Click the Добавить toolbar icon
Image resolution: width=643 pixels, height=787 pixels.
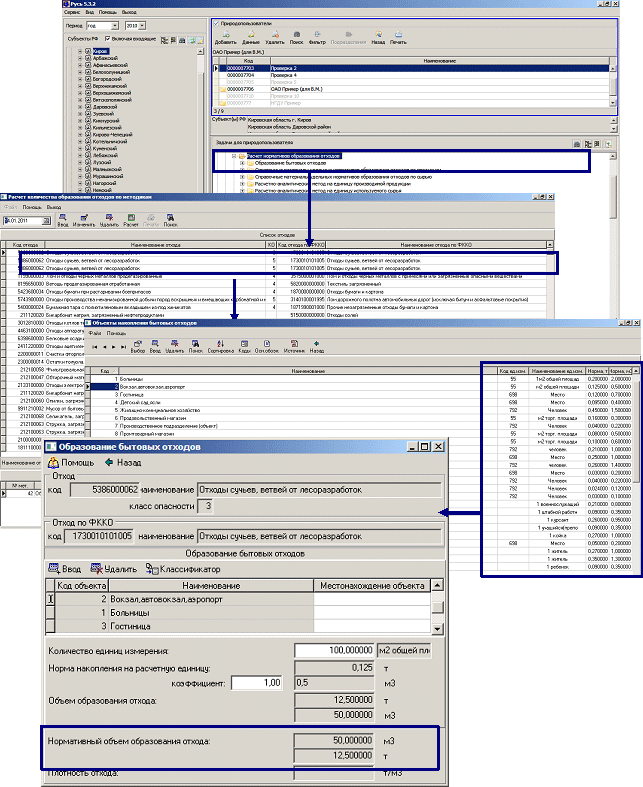point(225,38)
